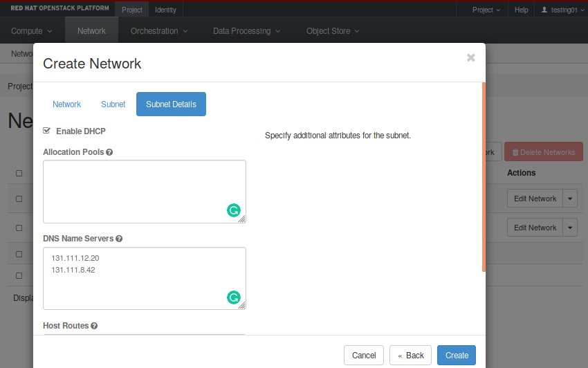The width and height of the screenshot is (588, 368).
Task: Click the DNS Name Servers help icon
Action: pyautogui.click(x=119, y=239)
